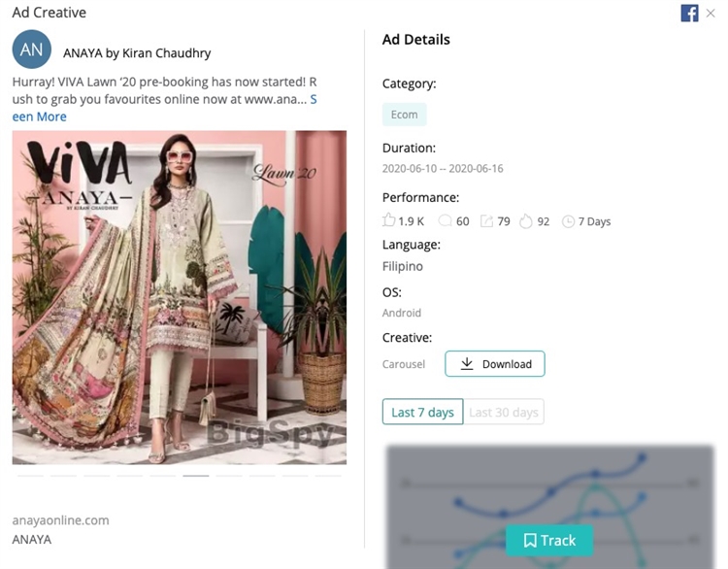
Task: Select the active sixth carousel indicator
Action: coord(196,476)
